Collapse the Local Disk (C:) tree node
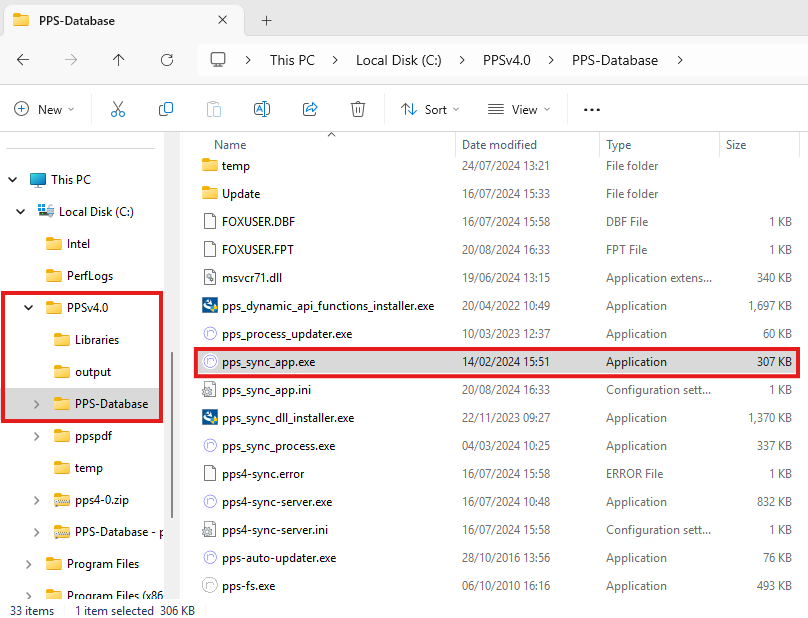 tap(21, 211)
